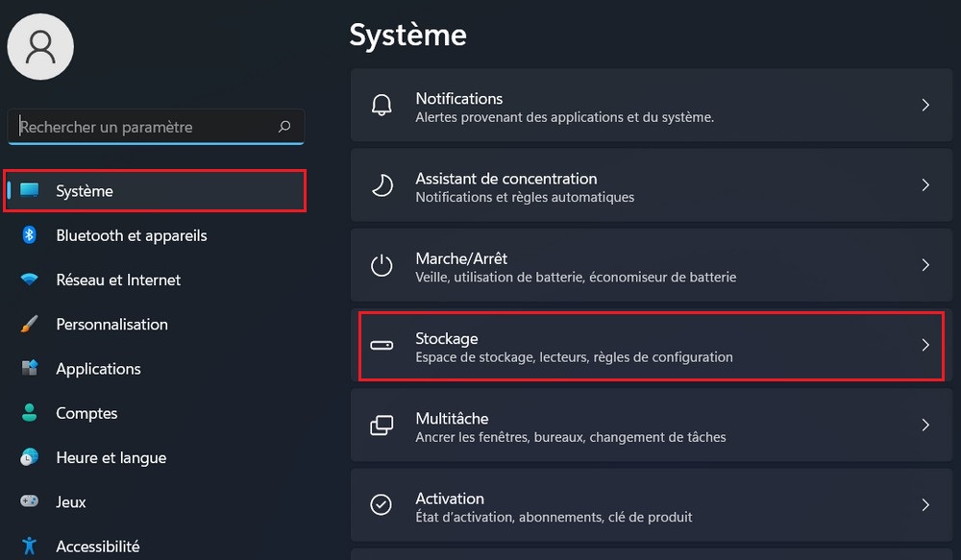
Task: Go to Comptes in the sidebar
Action: pyautogui.click(x=86, y=413)
